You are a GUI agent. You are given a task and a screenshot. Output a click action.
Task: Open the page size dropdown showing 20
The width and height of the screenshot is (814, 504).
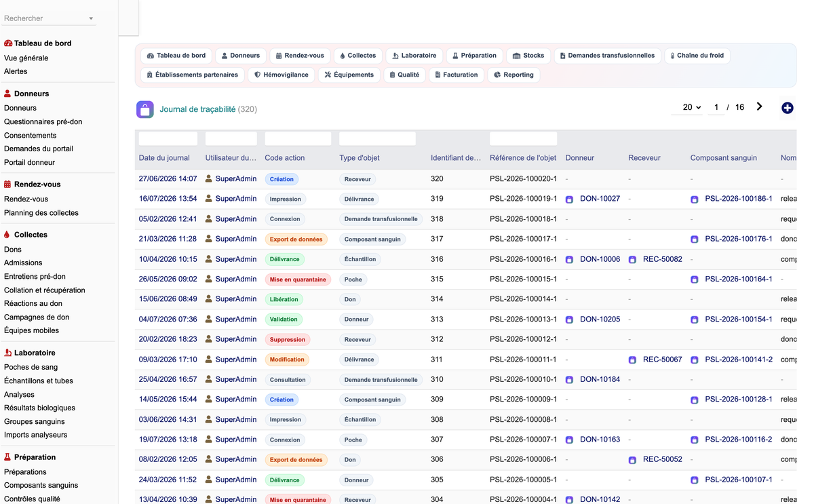pos(687,107)
